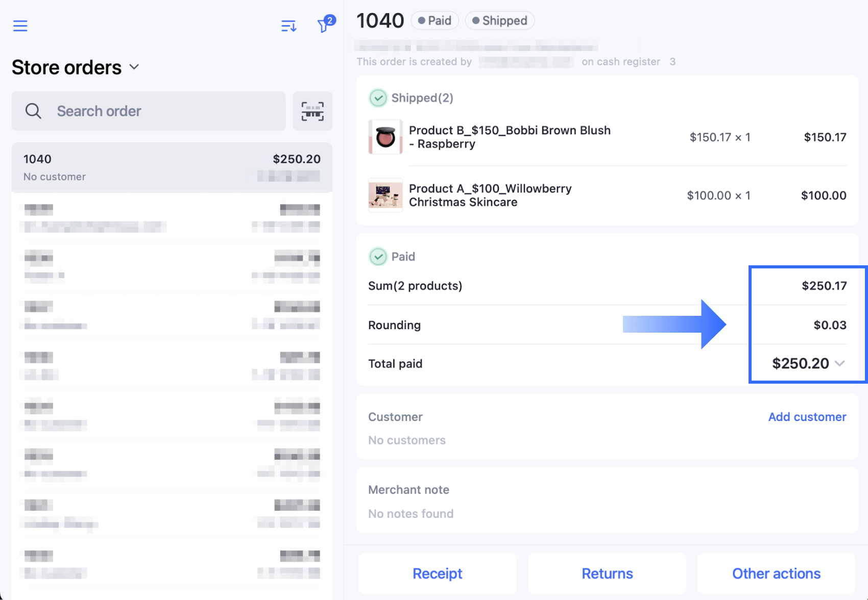868x600 pixels.
Task: Click the Shipped green checkmark icon
Action: (x=378, y=98)
